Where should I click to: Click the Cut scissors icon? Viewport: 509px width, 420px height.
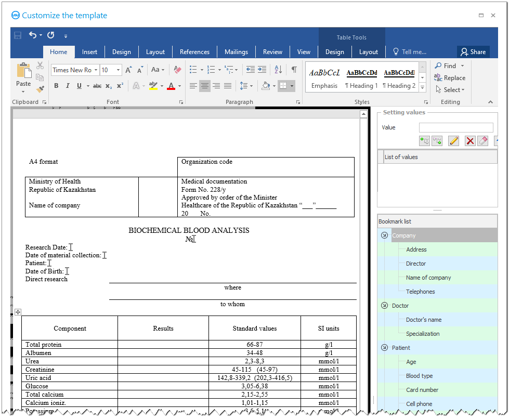coord(40,66)
